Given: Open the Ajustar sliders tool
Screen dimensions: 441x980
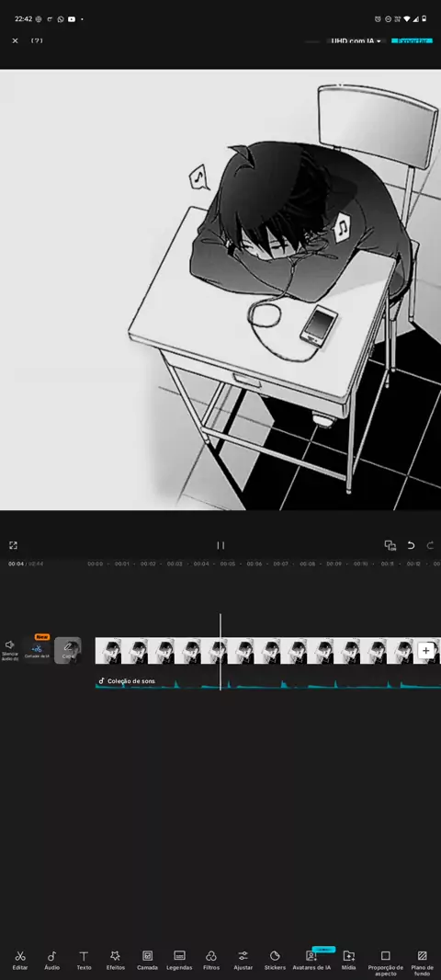Looking at the screenshot, I should [x=243, y=960].
